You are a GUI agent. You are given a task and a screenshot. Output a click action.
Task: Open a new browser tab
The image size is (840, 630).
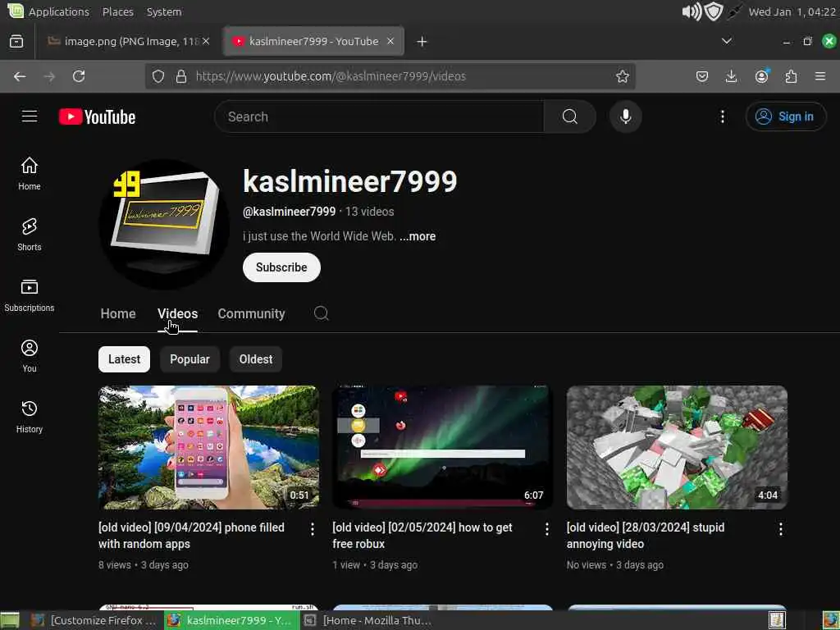(422, 41)
